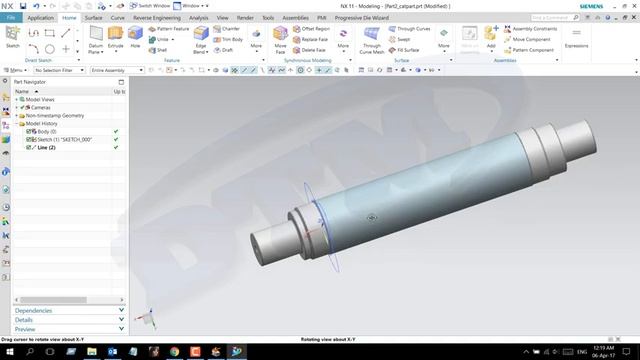Select the Chamfer tool
Viewport: 640px width, 360px height.
pyautogui.click(x=227, y=29)
